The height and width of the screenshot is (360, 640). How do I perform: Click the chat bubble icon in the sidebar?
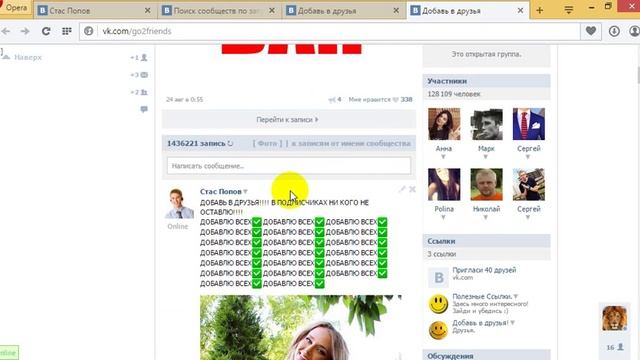pos(144,109)
